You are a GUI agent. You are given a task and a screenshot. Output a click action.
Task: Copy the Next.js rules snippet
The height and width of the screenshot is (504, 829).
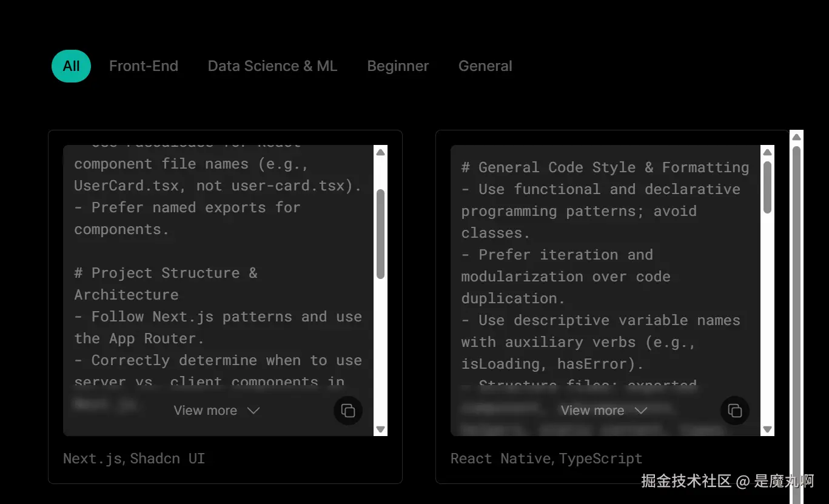click(348, 411)
